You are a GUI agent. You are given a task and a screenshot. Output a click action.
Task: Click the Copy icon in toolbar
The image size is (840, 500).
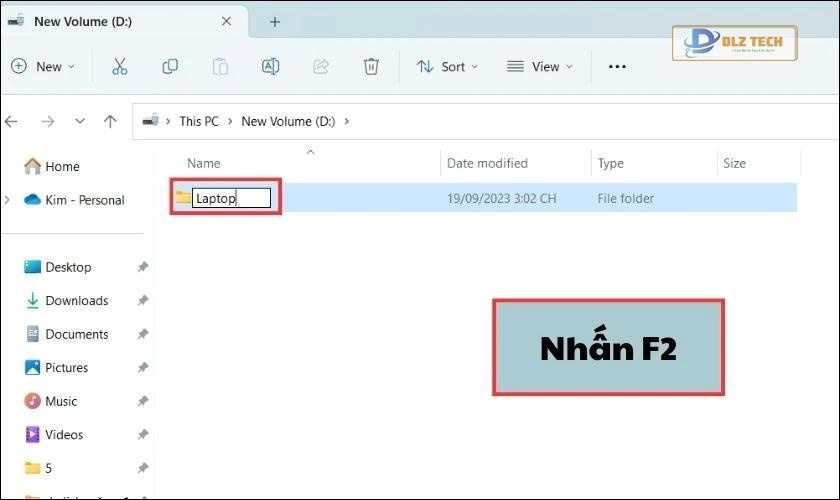pos(170,66)
